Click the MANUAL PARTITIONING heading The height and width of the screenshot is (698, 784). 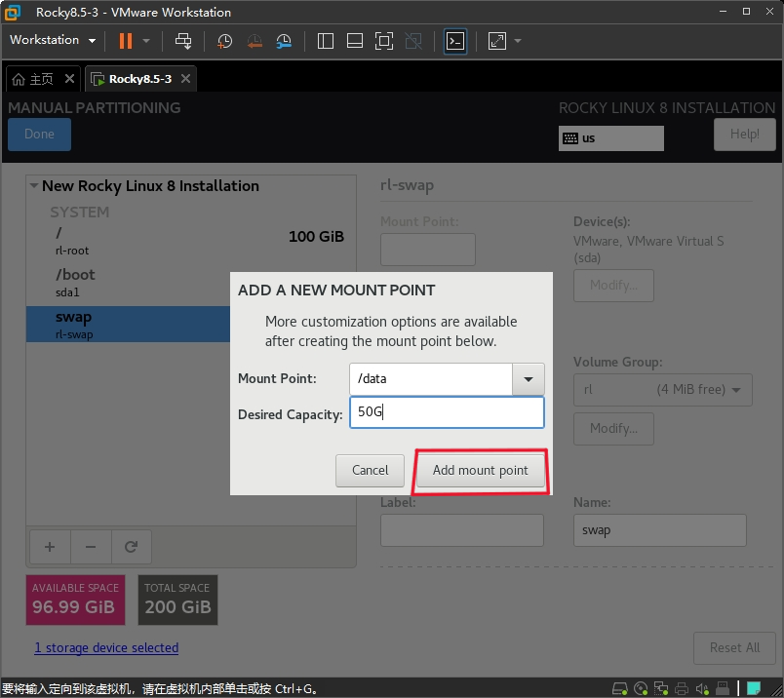click(x=95, y=107)
